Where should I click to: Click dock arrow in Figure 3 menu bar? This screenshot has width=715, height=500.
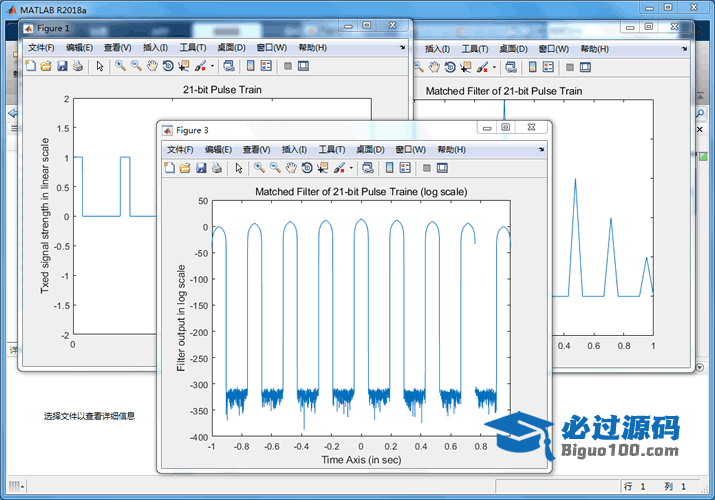[541, 149]
